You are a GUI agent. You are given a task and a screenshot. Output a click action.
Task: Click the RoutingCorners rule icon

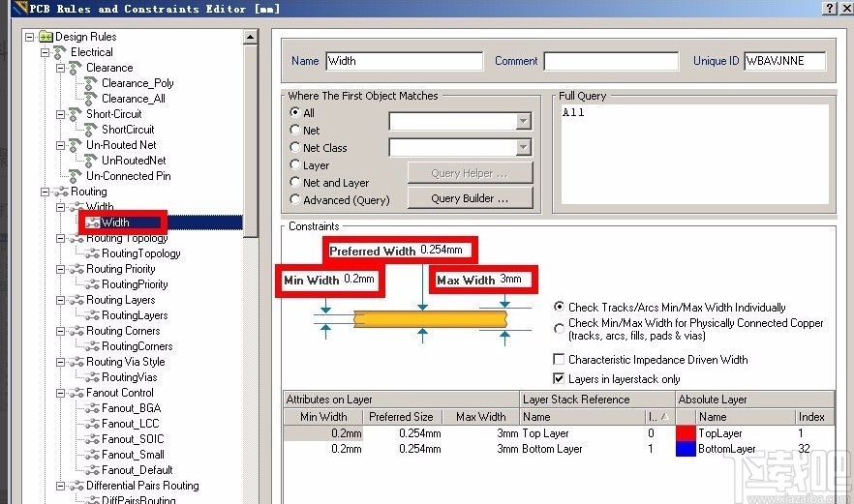point(92,346)
